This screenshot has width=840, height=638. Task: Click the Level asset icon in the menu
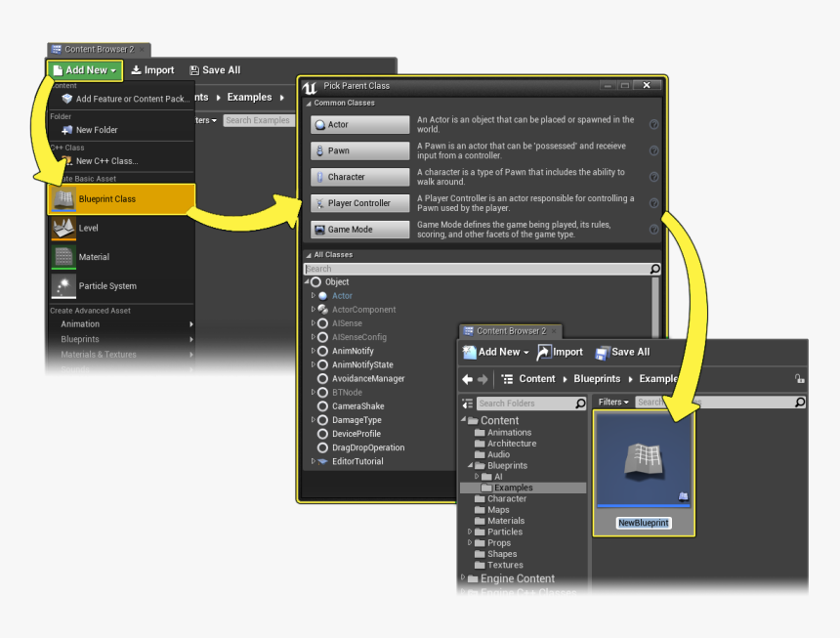click(63, 229)
